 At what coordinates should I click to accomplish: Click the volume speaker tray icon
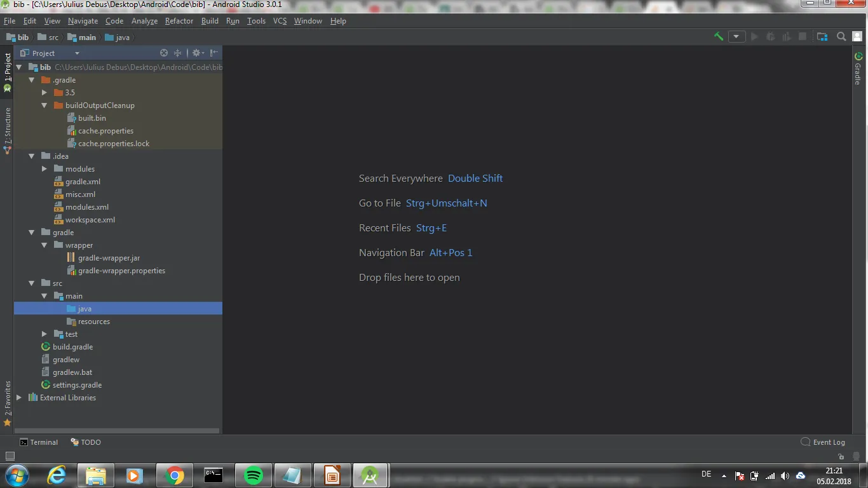click(x=785, y=476)
